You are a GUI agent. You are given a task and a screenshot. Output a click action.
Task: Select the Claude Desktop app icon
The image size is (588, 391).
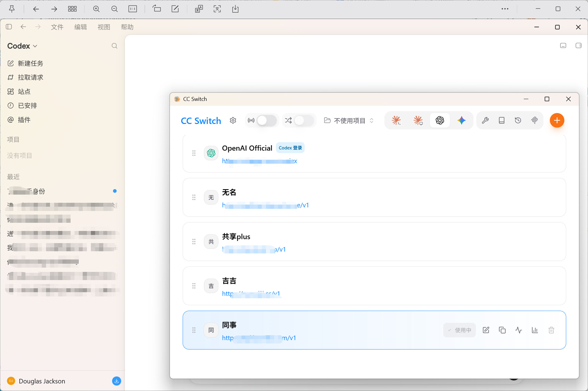(x=418, y=121)
